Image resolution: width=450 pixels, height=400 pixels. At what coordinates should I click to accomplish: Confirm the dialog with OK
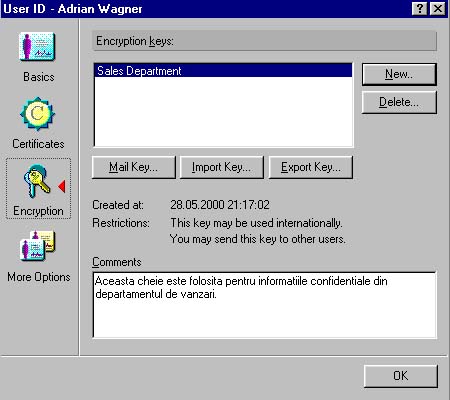click(x=401, y=376)
